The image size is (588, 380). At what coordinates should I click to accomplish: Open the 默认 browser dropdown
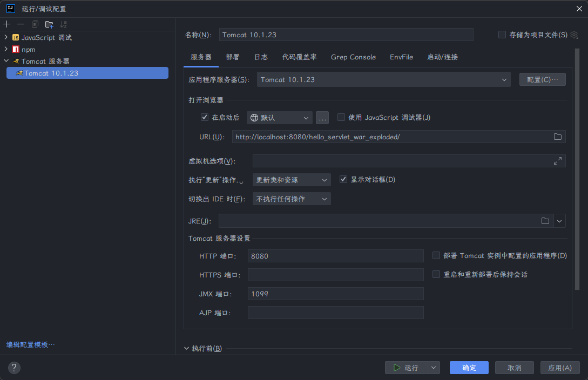pos(279,118)
